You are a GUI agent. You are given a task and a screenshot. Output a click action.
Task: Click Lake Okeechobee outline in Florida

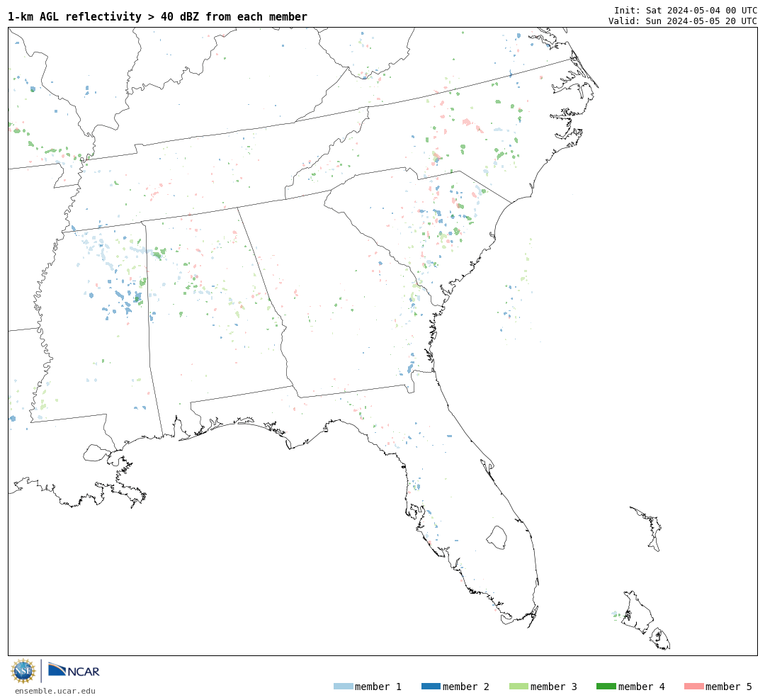[497, 538]
